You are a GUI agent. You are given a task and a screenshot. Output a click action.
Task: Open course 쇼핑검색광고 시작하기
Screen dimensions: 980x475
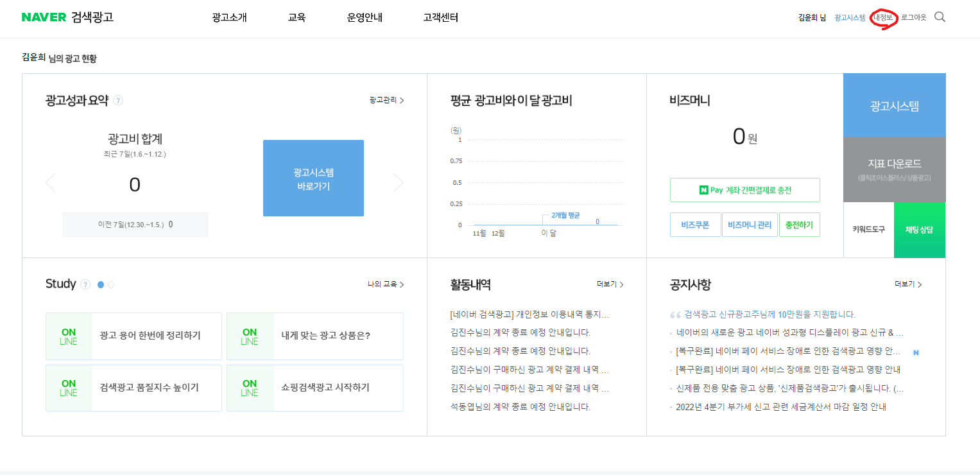[315, 388]
